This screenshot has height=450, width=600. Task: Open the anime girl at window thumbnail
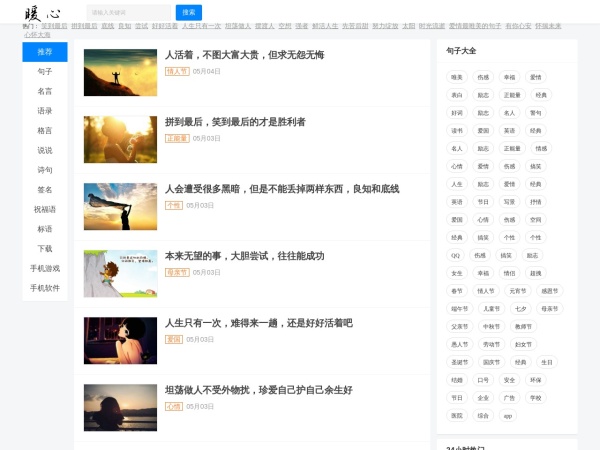pyautogui.click(x=121, y=341)
